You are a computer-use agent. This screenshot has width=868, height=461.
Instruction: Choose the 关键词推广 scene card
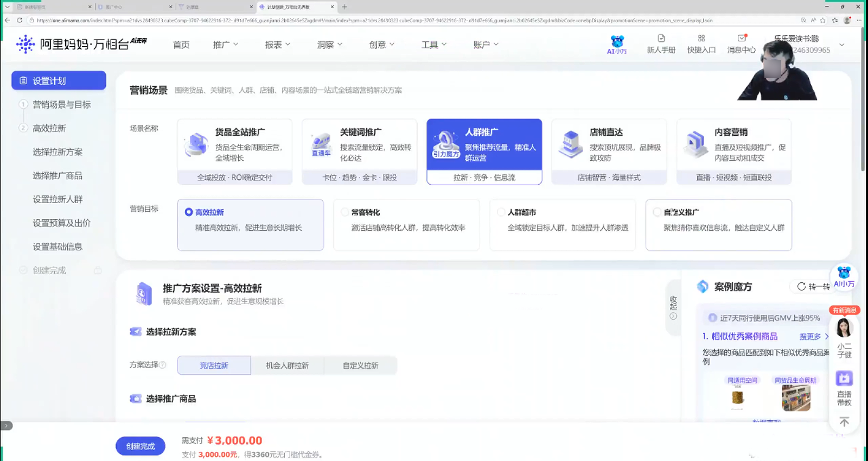click(359, 151)
